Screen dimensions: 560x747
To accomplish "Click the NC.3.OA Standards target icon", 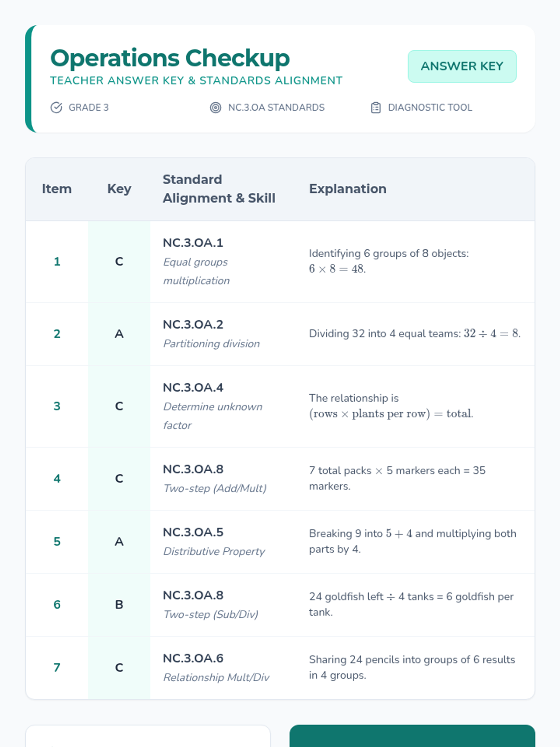I will point(215,107).
